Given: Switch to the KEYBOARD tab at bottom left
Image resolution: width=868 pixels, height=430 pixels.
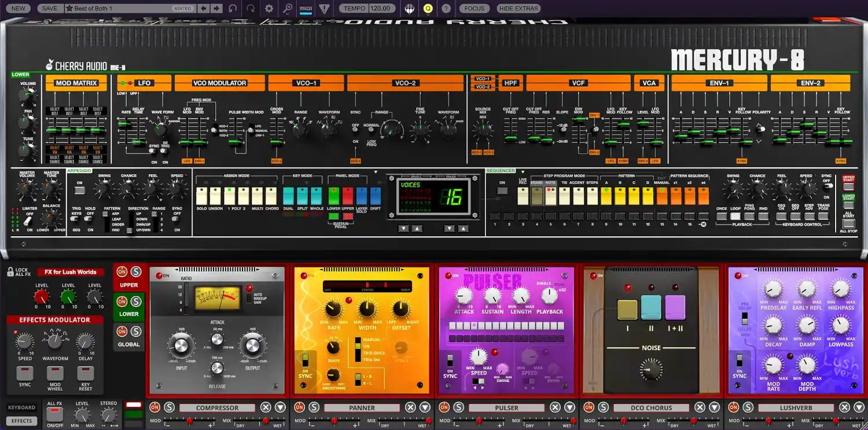Looking at the screenshot, I should coord(21,407).
